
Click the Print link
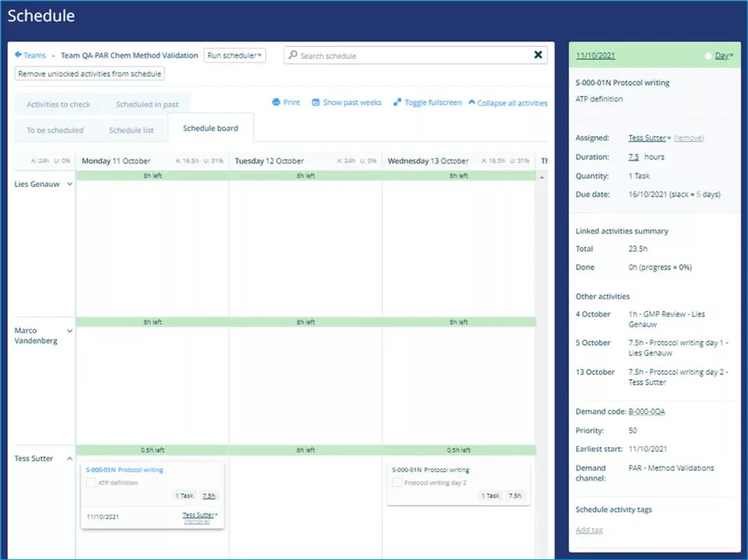point(291,102)
